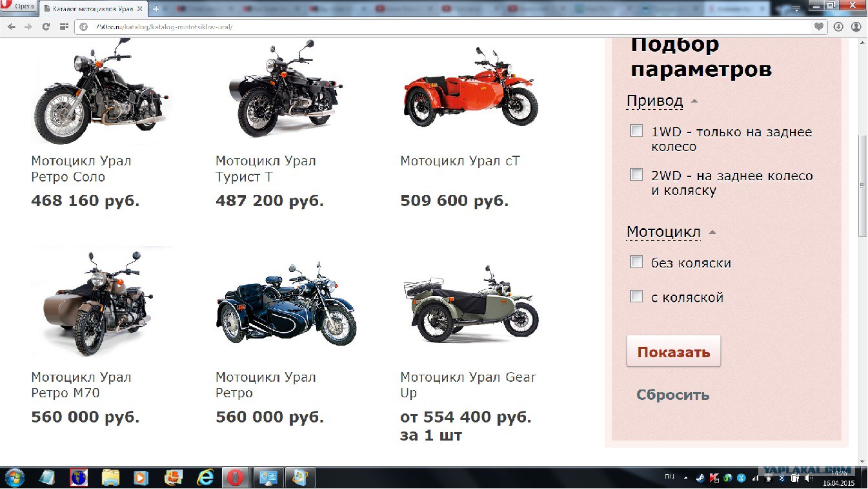Screen dimensions: 868x489
Task: Click the page vertical scrollbar thumb
Action: (863, 186)
